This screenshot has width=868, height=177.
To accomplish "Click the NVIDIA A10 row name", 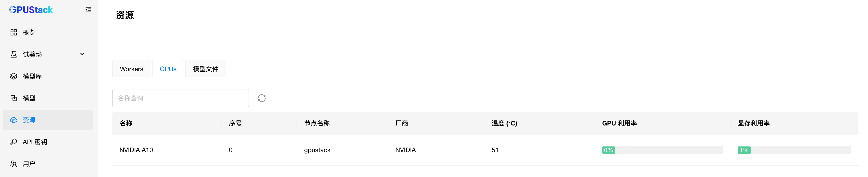I will pos(136,150).
